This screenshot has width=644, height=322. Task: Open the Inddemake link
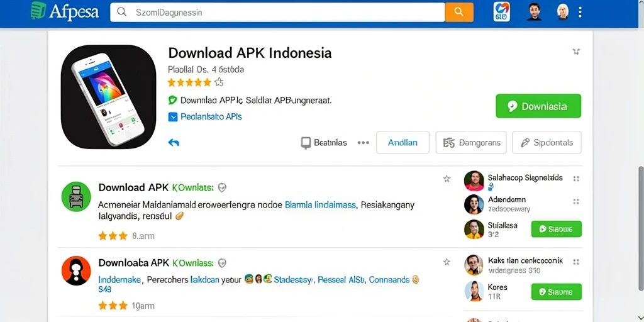click(120, 280)
